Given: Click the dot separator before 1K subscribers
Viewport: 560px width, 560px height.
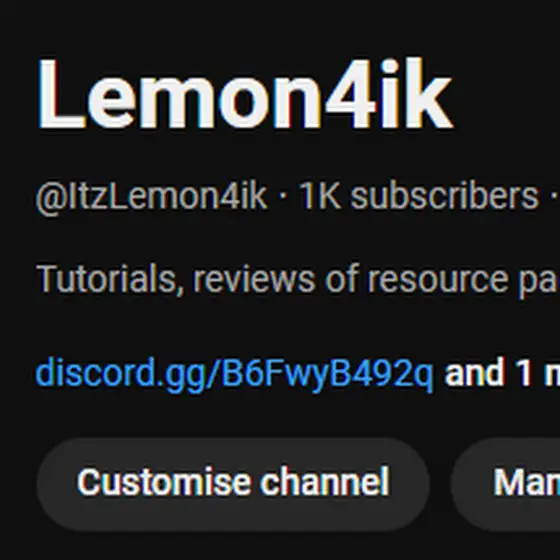Looking at the screenshot, I should tap(283, 196).
